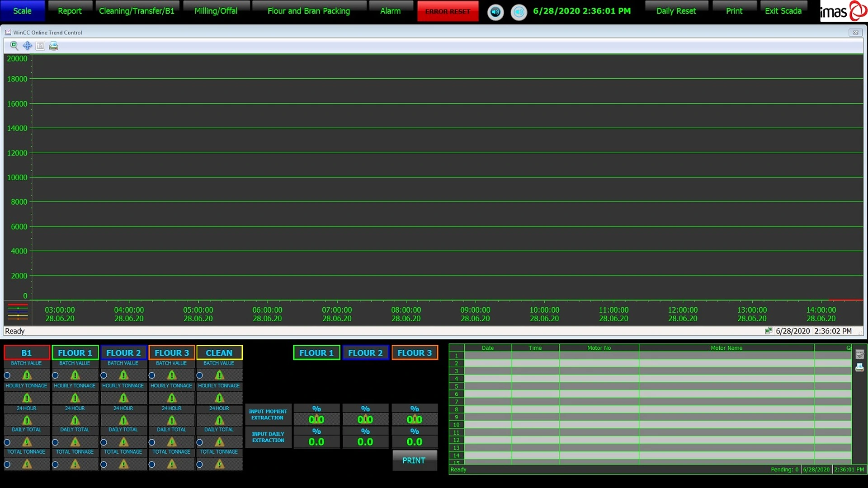
Task: Click CLEAN batch value warning icon
Action: tap(219, 375)
